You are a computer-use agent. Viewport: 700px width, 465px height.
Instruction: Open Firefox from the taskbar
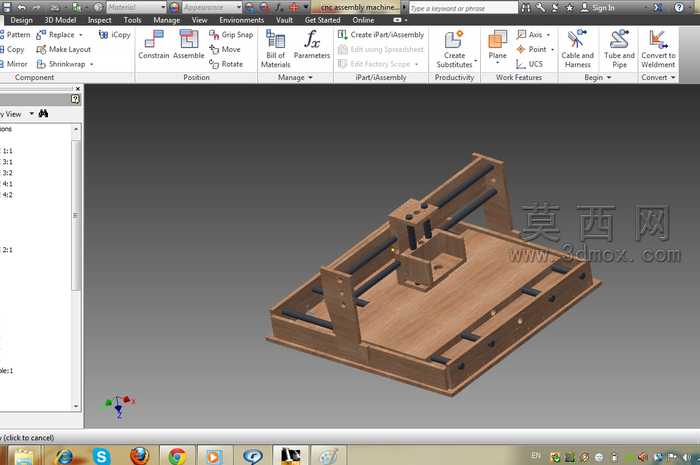pyautogui.click(x=139, y=456)
